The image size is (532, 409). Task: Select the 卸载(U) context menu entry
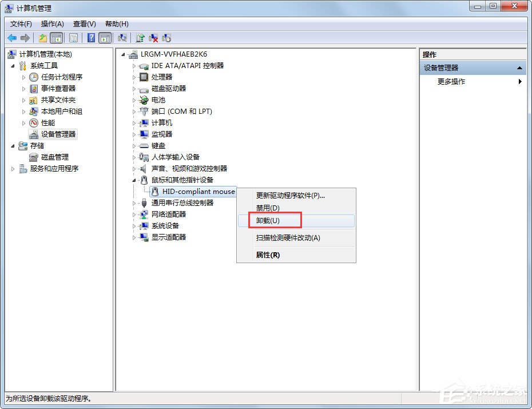[267, 220]
